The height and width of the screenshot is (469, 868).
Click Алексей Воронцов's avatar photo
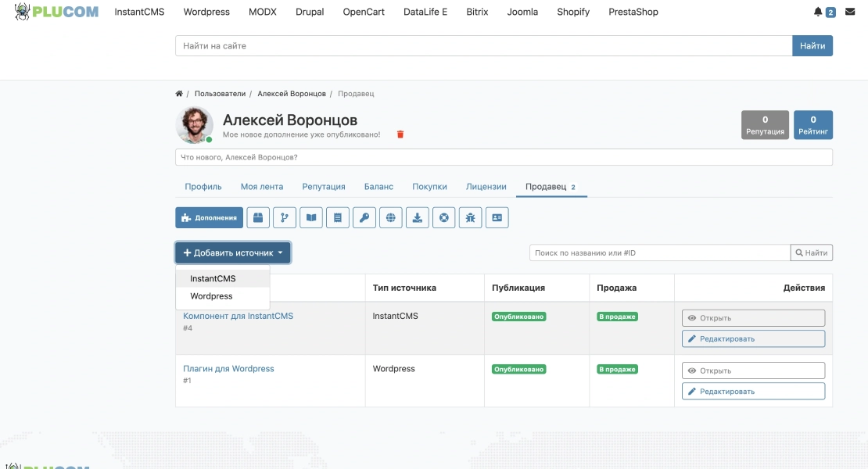coord(194,125)
